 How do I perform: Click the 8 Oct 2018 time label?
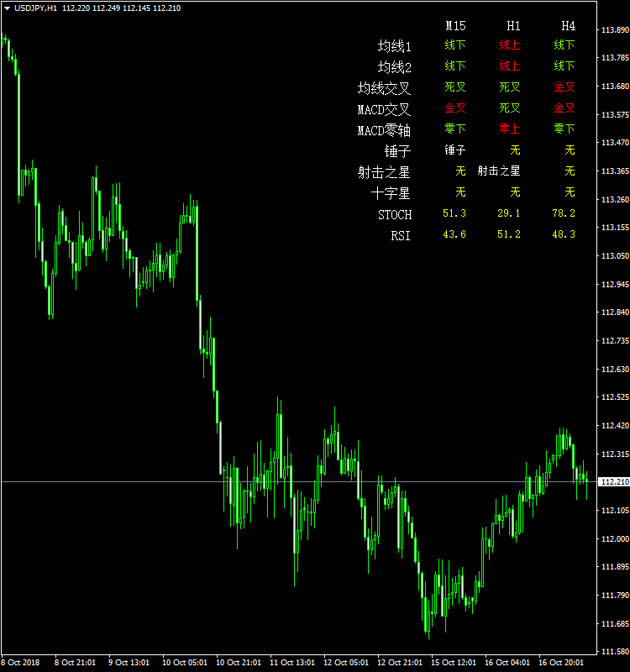[x=20, y=663]
